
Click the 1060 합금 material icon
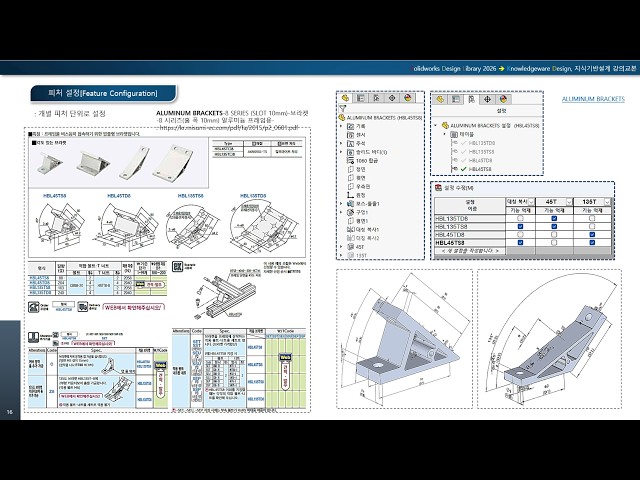point(350,161)
